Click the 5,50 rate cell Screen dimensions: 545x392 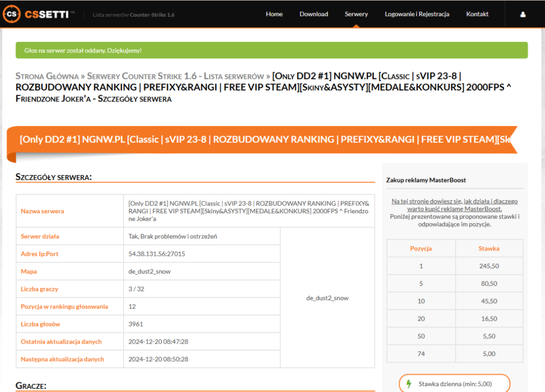coord(489,336)
